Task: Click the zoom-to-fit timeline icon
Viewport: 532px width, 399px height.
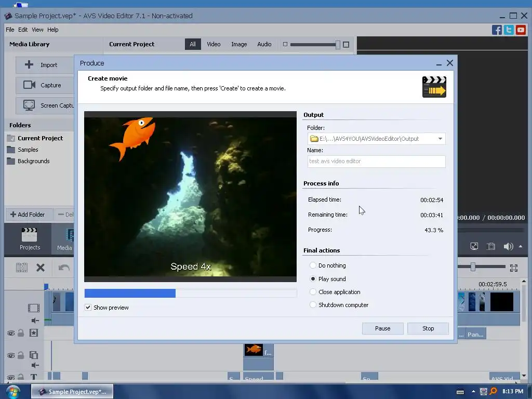Action: (x=514, y=268)
